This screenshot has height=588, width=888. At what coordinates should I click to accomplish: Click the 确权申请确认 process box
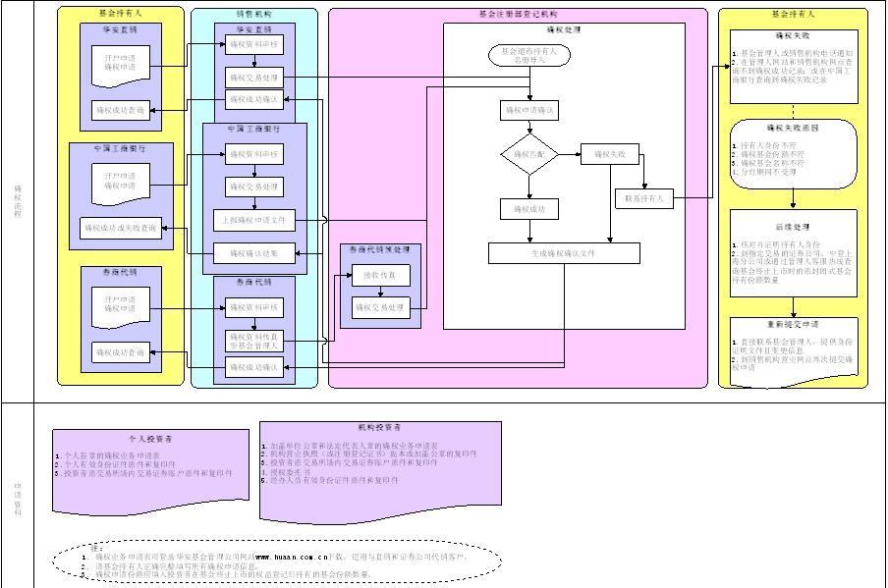530,110
